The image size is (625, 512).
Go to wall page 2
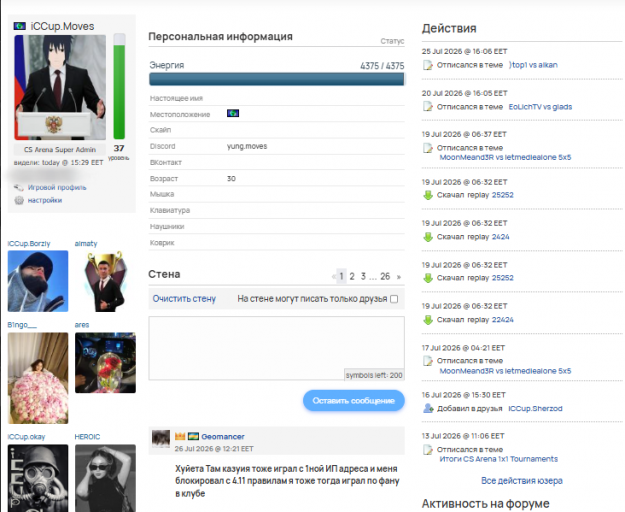coord(352,276)
